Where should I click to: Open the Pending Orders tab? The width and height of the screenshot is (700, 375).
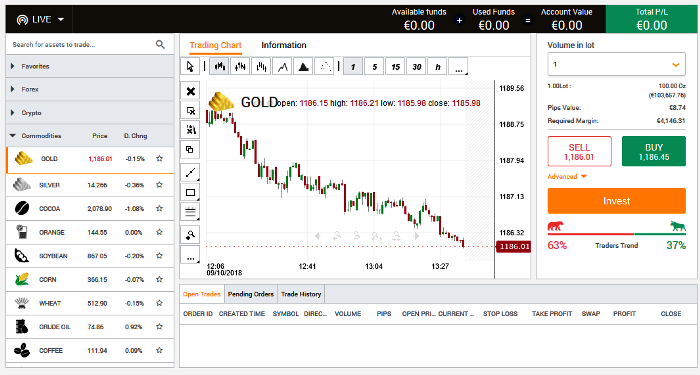tap(250, 294)
